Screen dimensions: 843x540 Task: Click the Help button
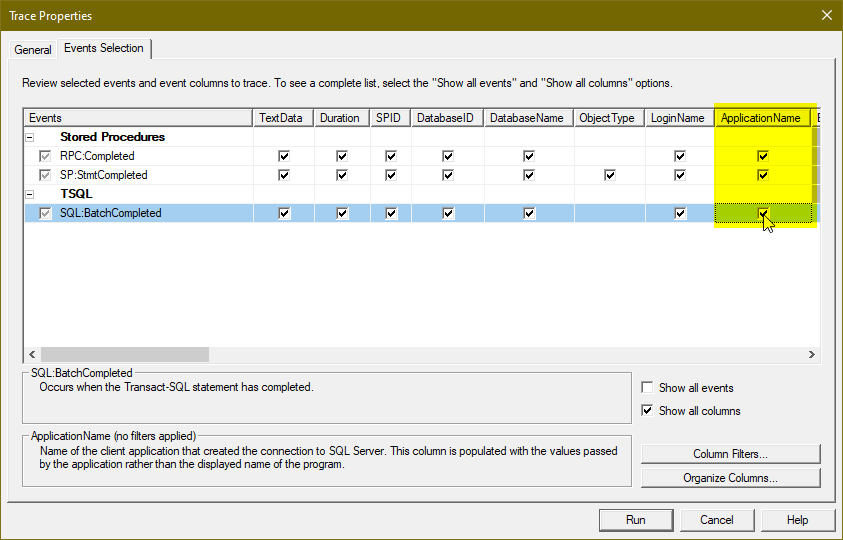pos(798,520)
